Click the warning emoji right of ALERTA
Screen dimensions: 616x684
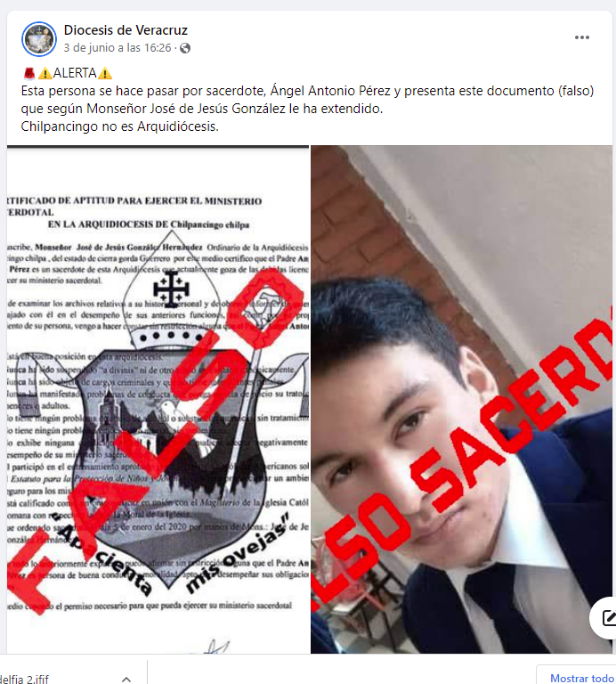click(105, 73)
